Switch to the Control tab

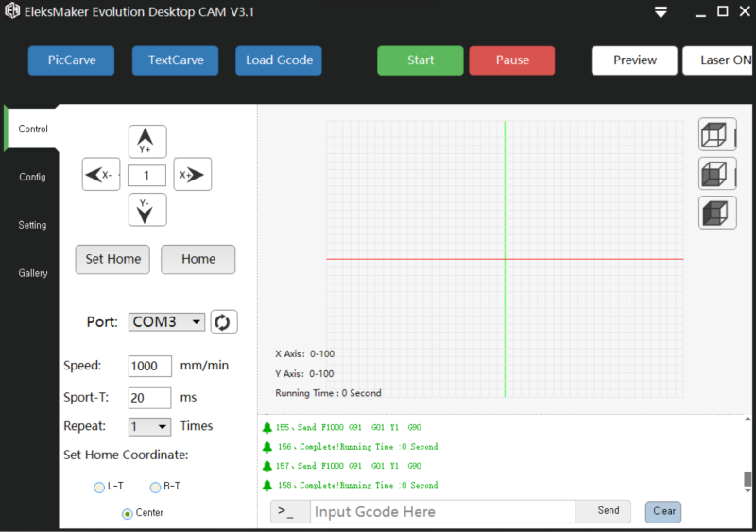tap(33, 129)
